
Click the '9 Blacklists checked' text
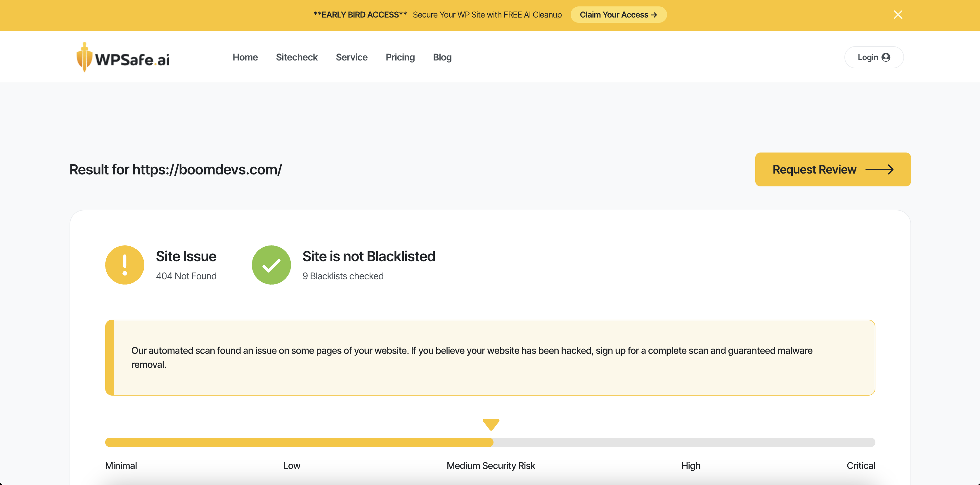coord(343,276)
